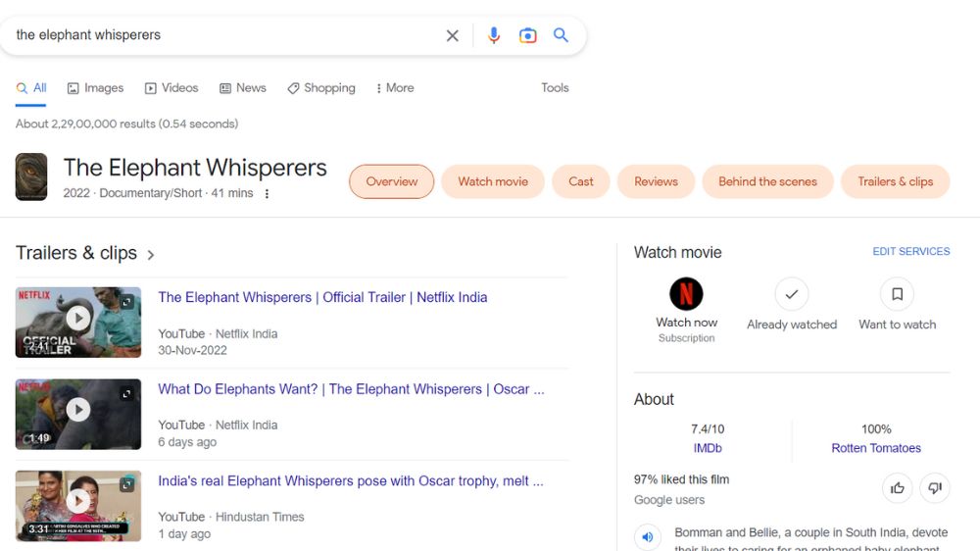Expand the What Do Elephants Want preview
Viewport: 980px width, 551px height.
[x=126, y=394]
